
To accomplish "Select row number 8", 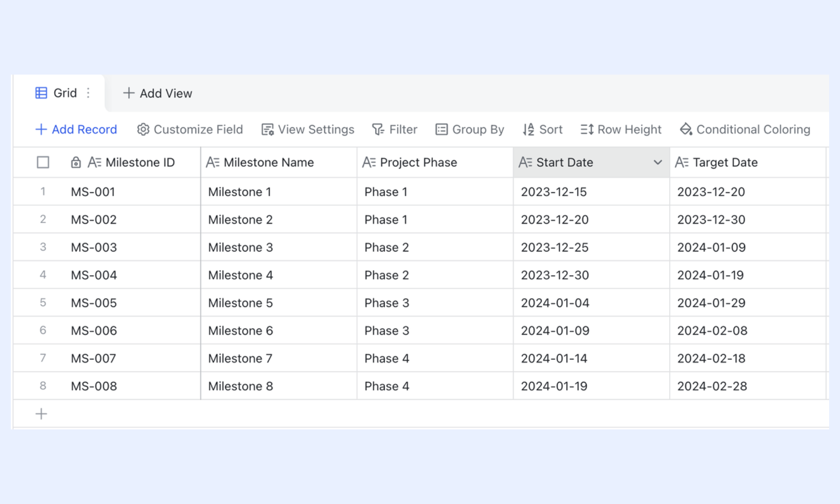I will click(x=43, y=386).
